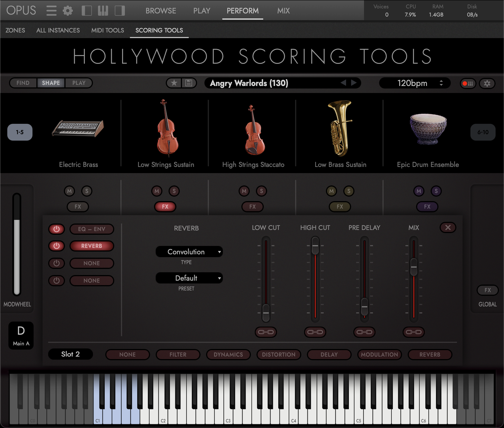Close the FX panel with X
This screenshot has height=428, width=504.
pos(448,227)
